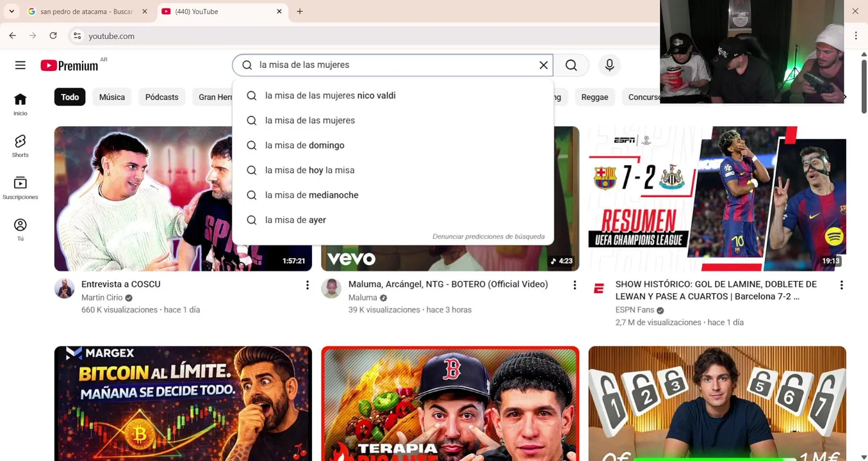This screenshot has height=461, width=868.
Task: Play the Terapia Picante thumbnail
Action: coord(450,403)
